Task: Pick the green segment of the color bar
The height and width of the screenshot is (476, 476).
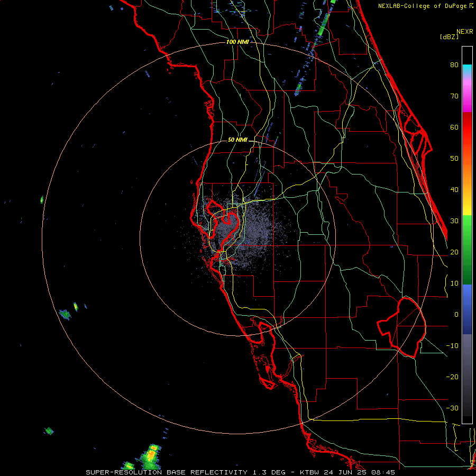Action: 467,250
